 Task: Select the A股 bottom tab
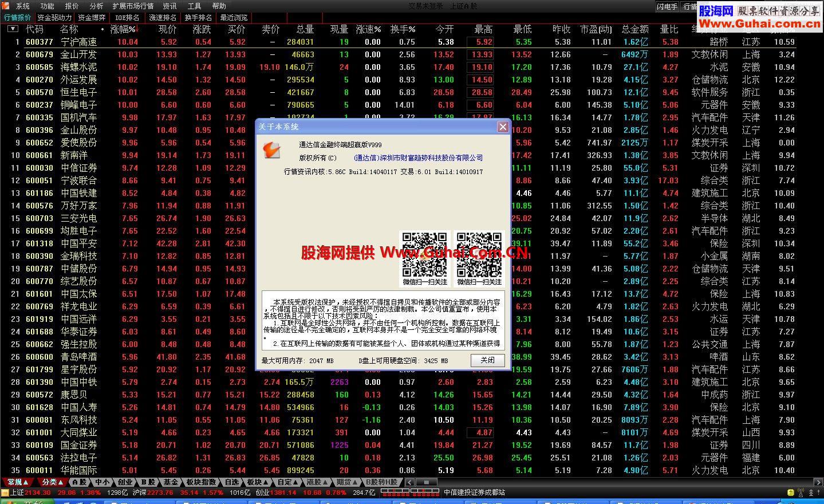click(x=79, y=482)
